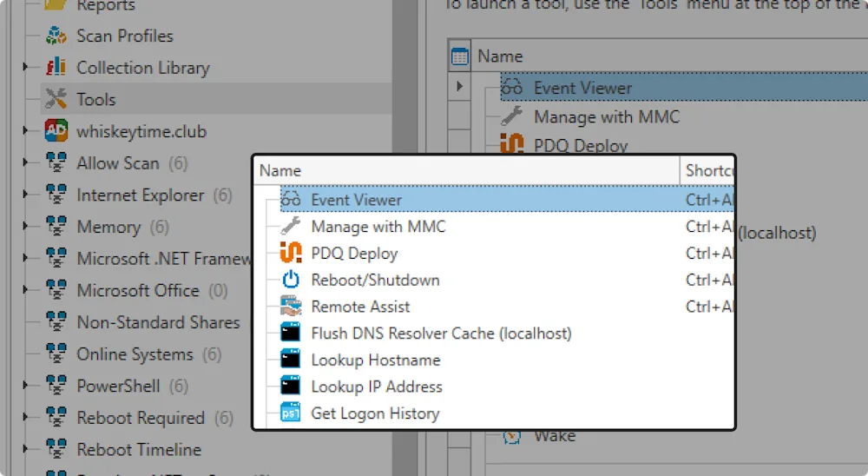Open Collection Library in sidebar tree

143,68
